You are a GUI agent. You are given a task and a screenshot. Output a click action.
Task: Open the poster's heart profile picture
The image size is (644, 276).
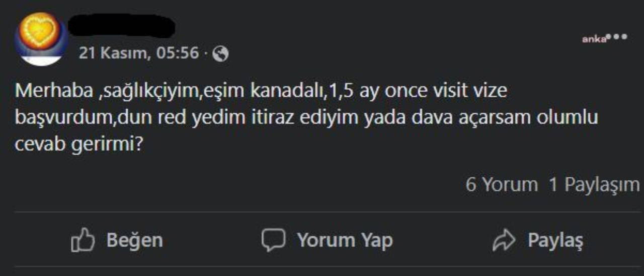[41, 39]
